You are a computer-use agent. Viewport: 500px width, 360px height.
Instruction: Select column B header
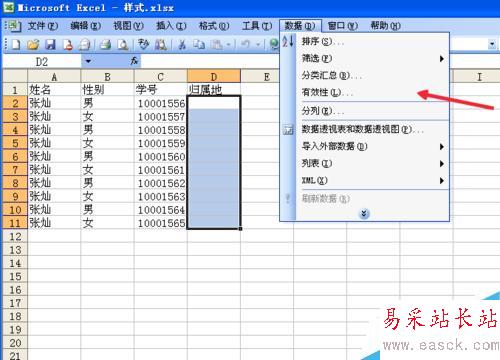click(x=107, y=77)
